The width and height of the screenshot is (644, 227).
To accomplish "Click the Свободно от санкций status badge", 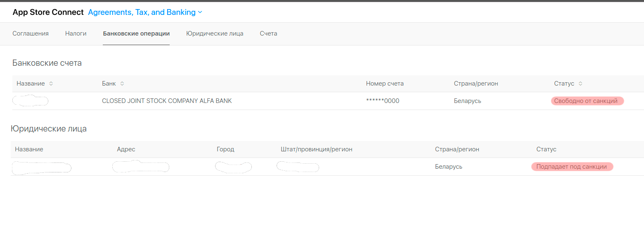I will [587, 101].
